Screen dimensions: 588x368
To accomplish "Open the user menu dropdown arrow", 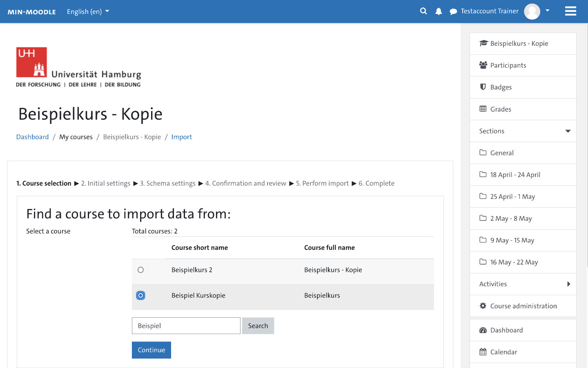I will [548, 11].
